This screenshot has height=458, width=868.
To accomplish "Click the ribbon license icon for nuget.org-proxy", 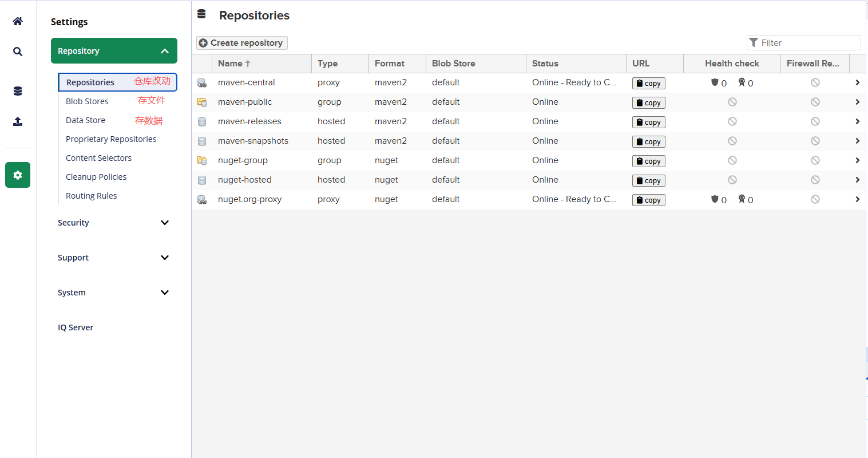I will (x=742, y=199).
